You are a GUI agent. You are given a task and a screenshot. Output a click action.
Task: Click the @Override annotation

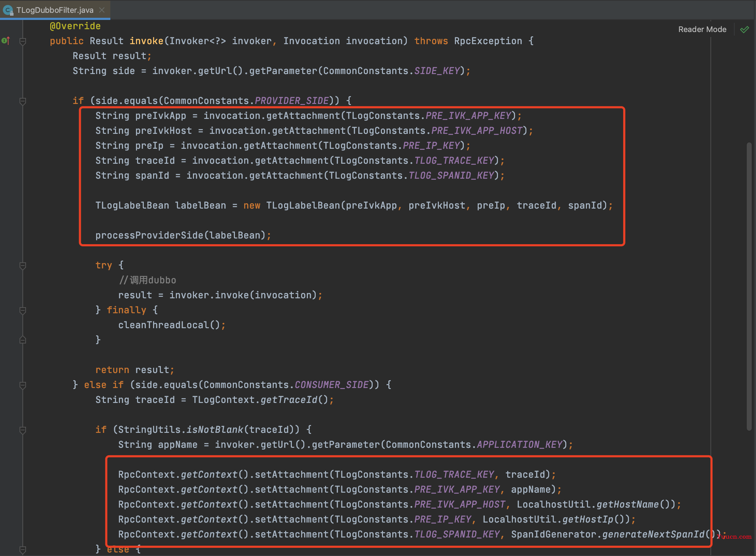coord(75,26)
